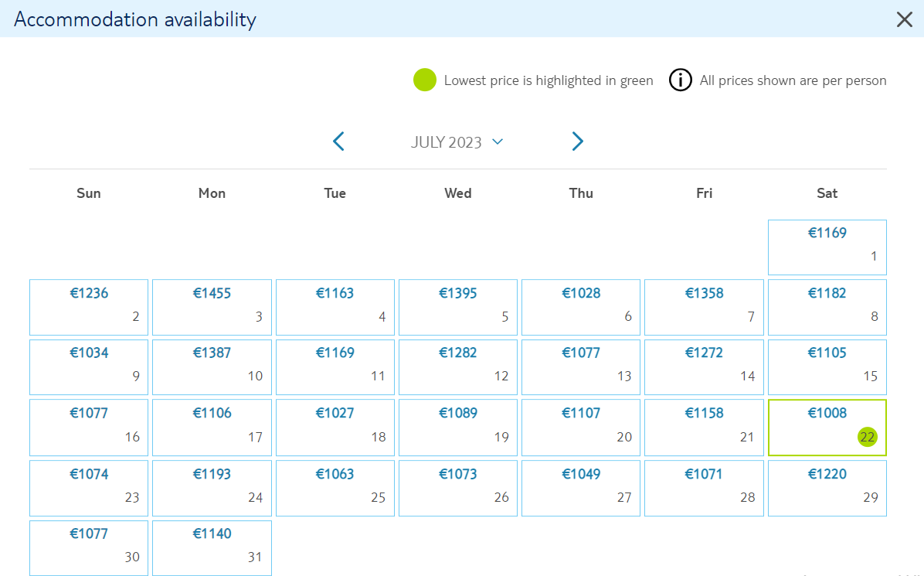Go to previous month with left arrow
Image resolution: width=924 pixels, height=576 pixels.
338,141
